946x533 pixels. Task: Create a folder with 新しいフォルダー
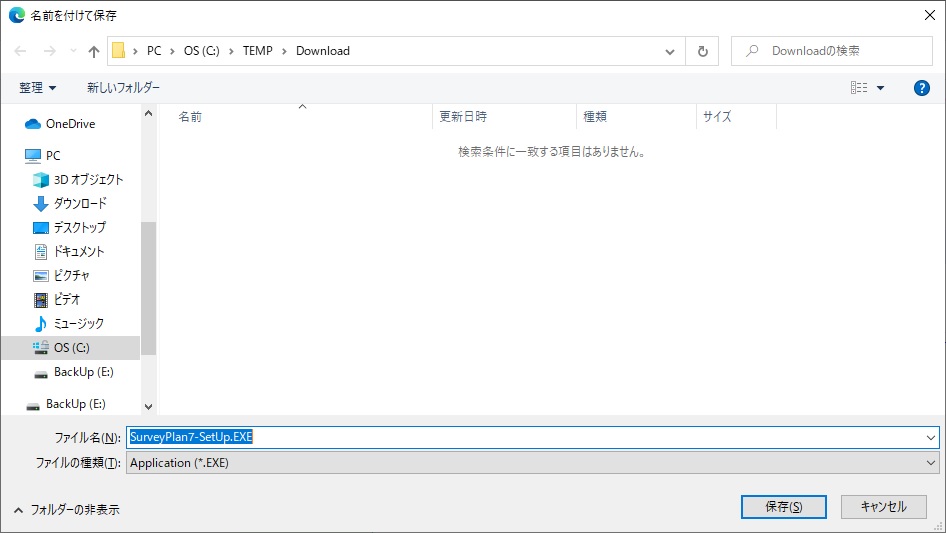(x=123, y=88)
